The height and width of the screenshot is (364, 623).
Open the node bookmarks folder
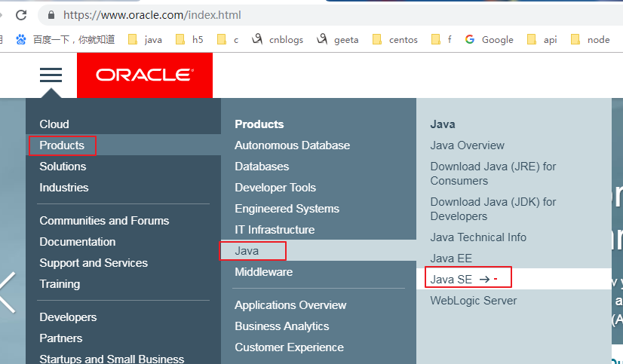[x=590, y=39]
